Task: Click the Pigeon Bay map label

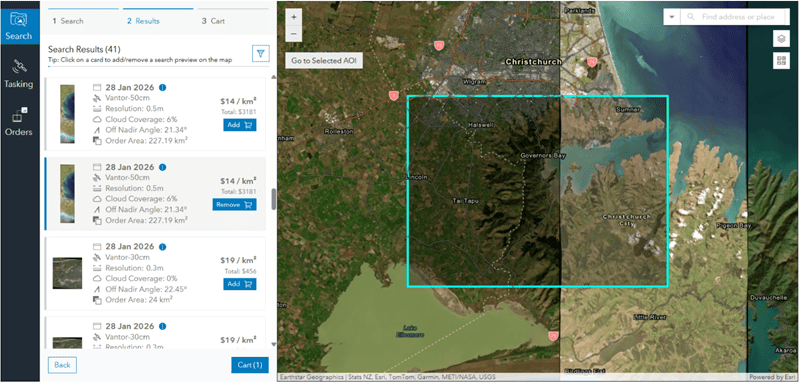Action: [x=733, y=225]
